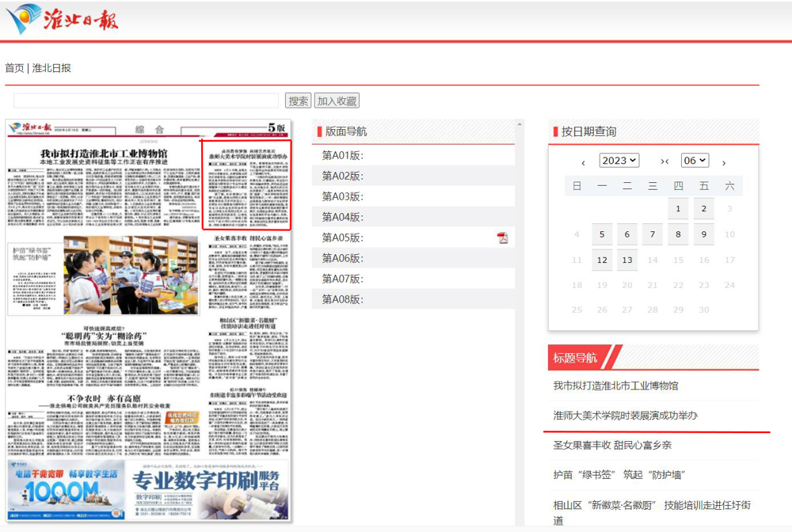The image size is (792, 532).
Task: Click previous arrow left of year dropdown
Action: [x=583, y=162]
